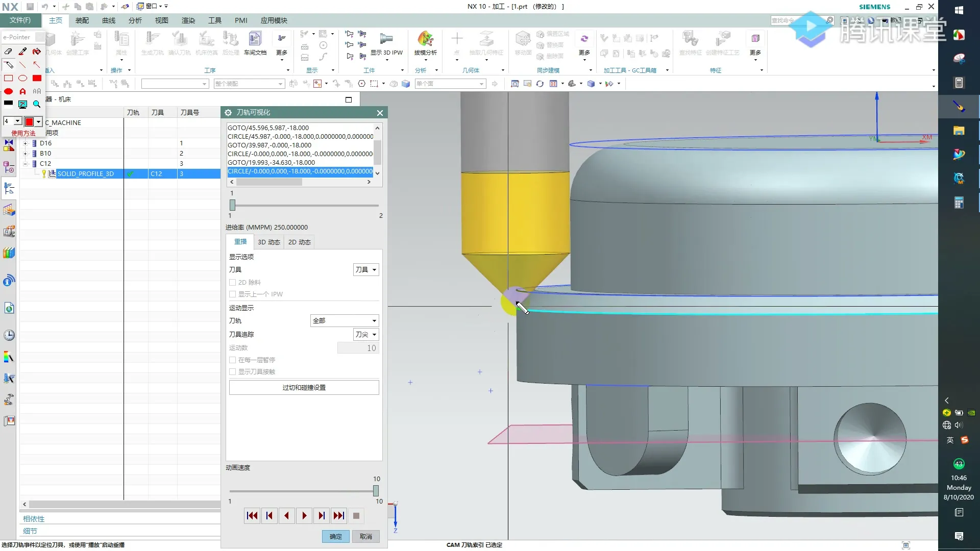Image resolution: width=980 pixels, height=551 pixels.
Task: Toggle the 2D 除料 checkbox
Action: coord(233,282)
